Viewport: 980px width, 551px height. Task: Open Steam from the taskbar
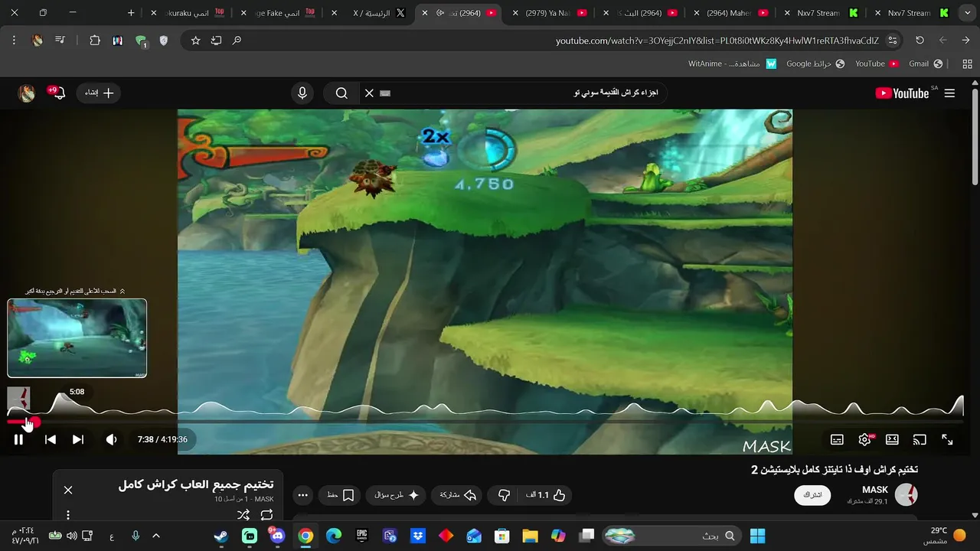coord(221,536)
